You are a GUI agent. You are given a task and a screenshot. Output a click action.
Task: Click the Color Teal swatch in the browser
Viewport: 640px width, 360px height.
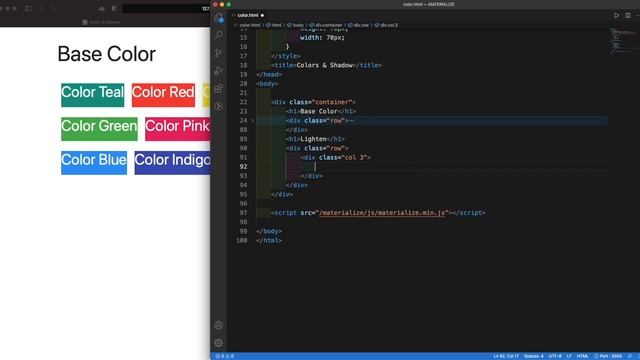93,95
